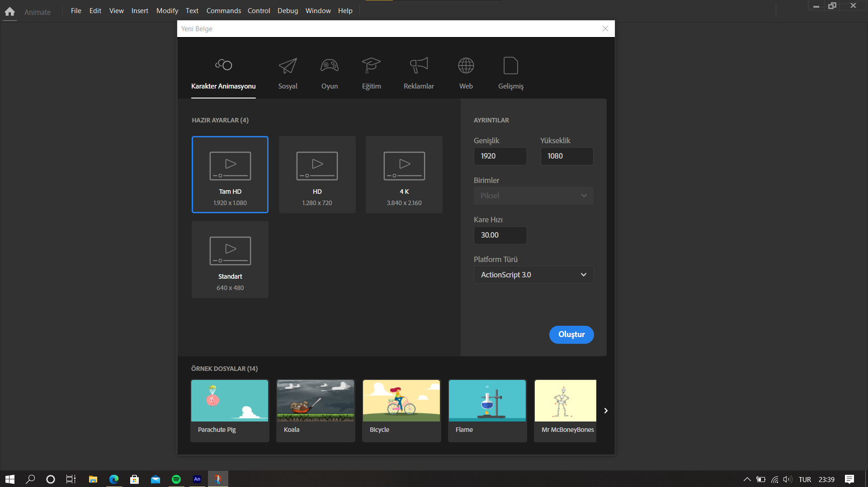This screenshot has height=487, width=868.
Task: Open the File menu
Action: click(76, 11)
